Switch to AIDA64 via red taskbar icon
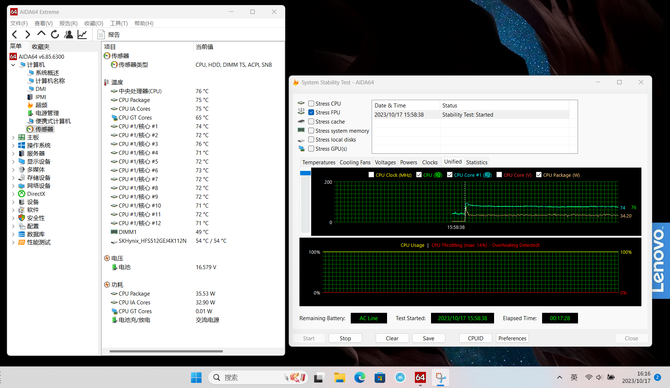 (x=420, y=377)
